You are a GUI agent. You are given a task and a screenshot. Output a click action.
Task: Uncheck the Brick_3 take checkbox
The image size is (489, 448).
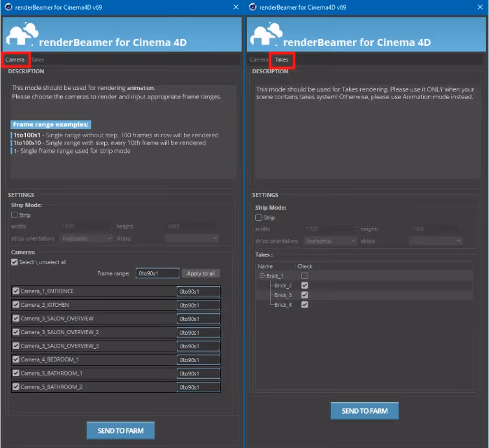point(304,295)
